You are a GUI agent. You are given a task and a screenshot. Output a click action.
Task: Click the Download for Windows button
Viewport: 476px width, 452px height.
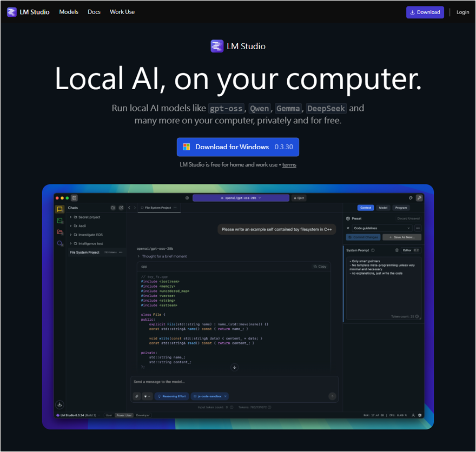[x=237, y=147]
